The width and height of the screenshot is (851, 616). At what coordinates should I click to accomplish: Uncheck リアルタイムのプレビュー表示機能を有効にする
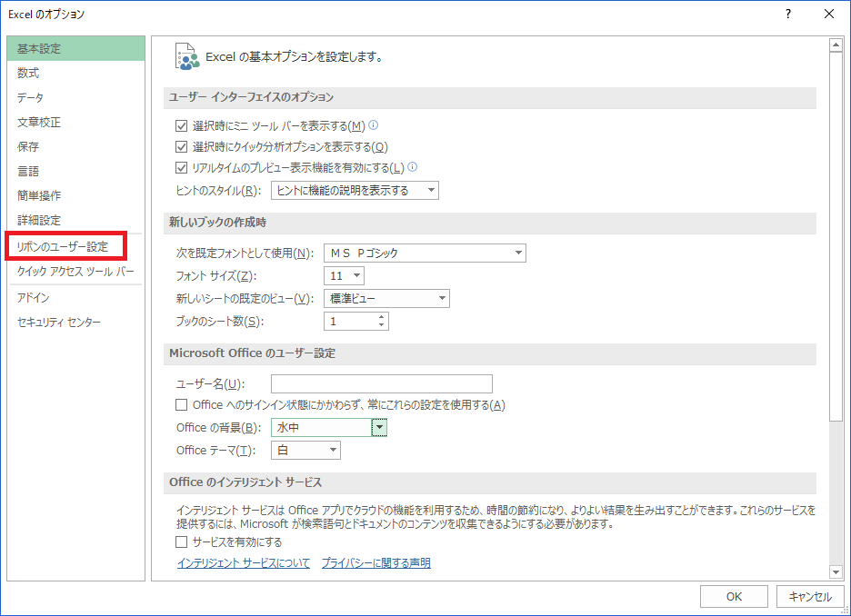(x=181, y=168)
